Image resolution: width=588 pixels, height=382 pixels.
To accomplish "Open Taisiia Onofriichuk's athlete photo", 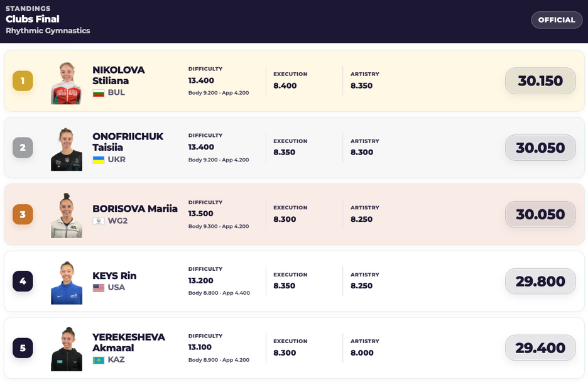I will pos(67,149).
